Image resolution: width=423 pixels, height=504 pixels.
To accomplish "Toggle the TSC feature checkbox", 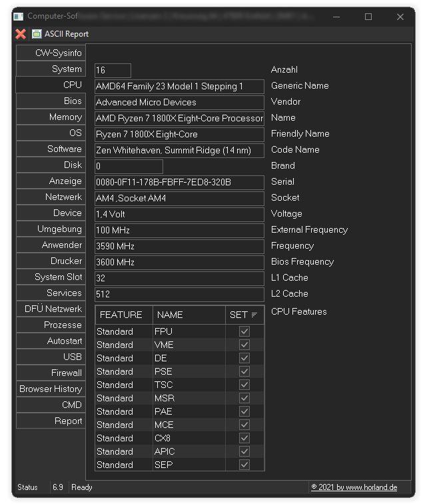I will tap(244, 385).
